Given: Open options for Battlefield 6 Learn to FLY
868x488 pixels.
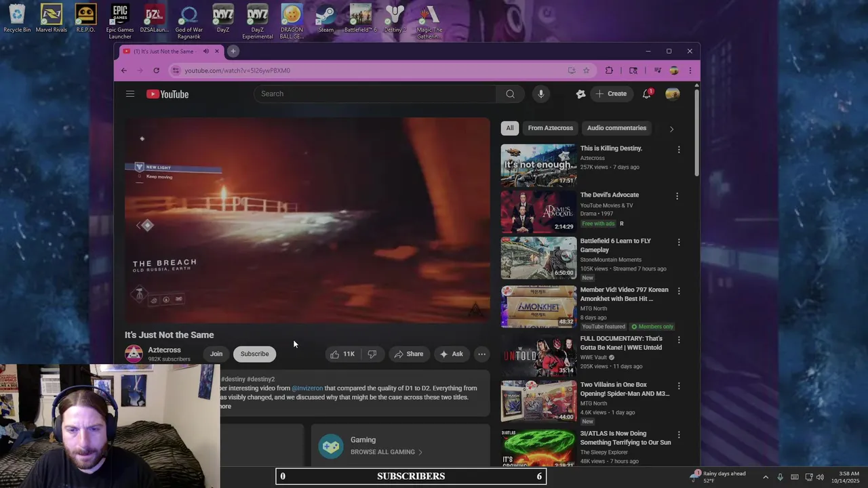Looking at the screenshot, I should (678, 242).
